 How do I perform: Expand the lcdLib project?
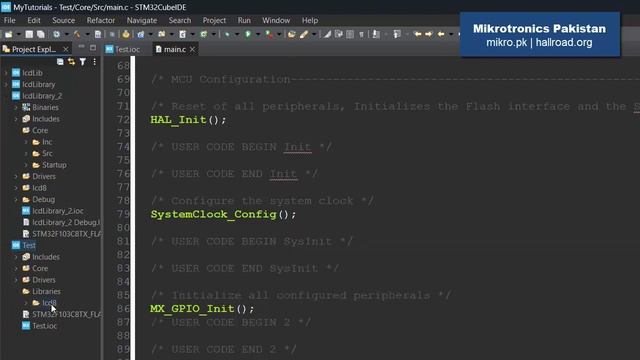click(6, 73)
